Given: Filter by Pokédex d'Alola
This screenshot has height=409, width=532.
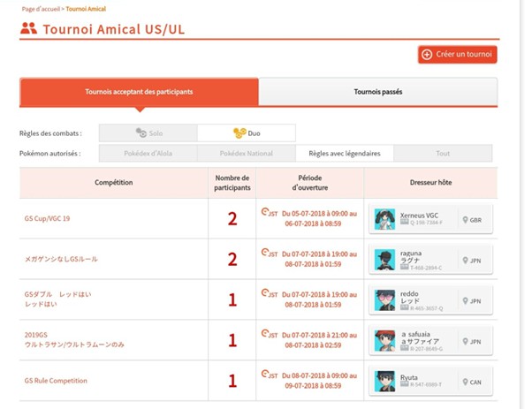Looking at the screenshot, I should pos(148,154).
